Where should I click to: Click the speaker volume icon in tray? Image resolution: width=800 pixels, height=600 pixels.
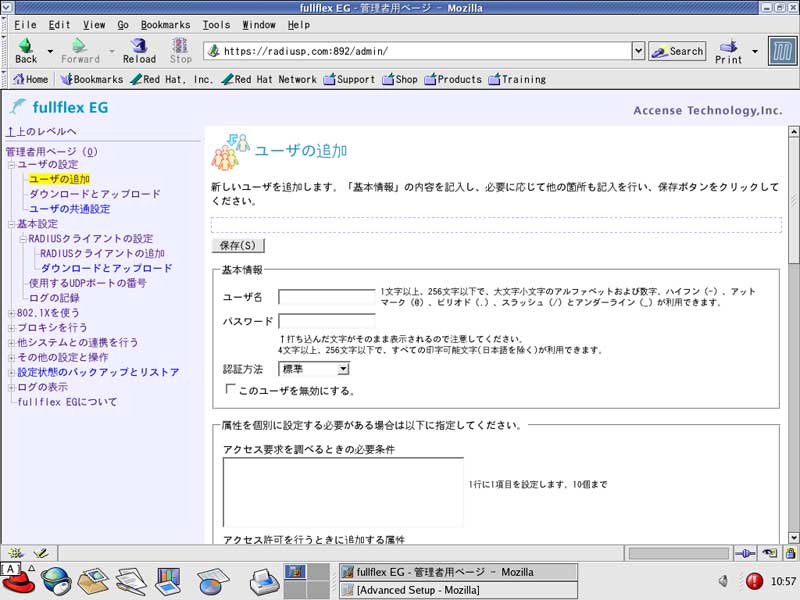723,581
